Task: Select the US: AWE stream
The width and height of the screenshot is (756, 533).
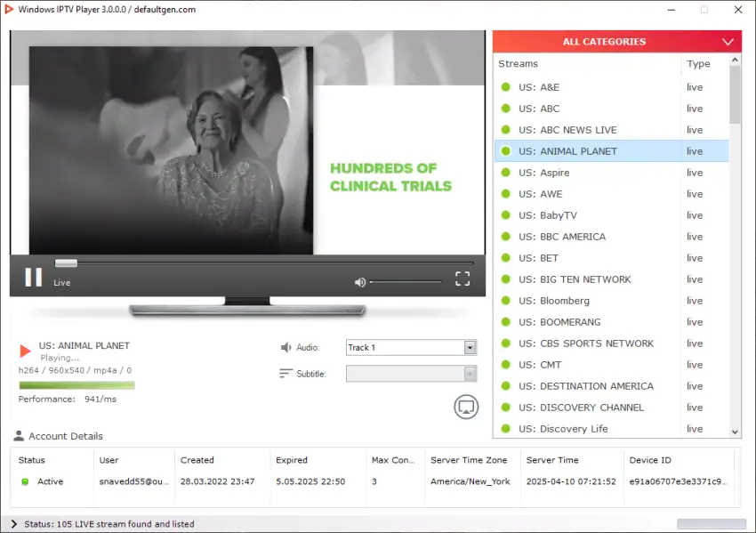Action: 611,194
